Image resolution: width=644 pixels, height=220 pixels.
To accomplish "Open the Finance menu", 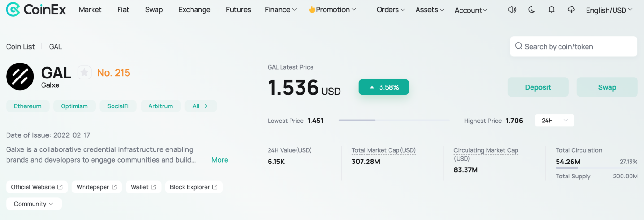I will [x=281, y=9].
